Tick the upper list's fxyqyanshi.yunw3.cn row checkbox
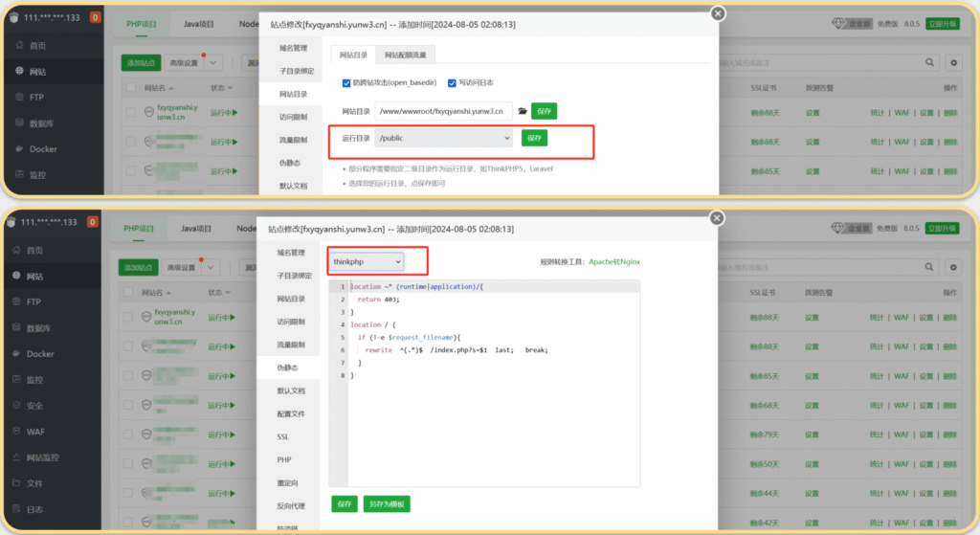980x535 pixels. click(x=131, y=113)
